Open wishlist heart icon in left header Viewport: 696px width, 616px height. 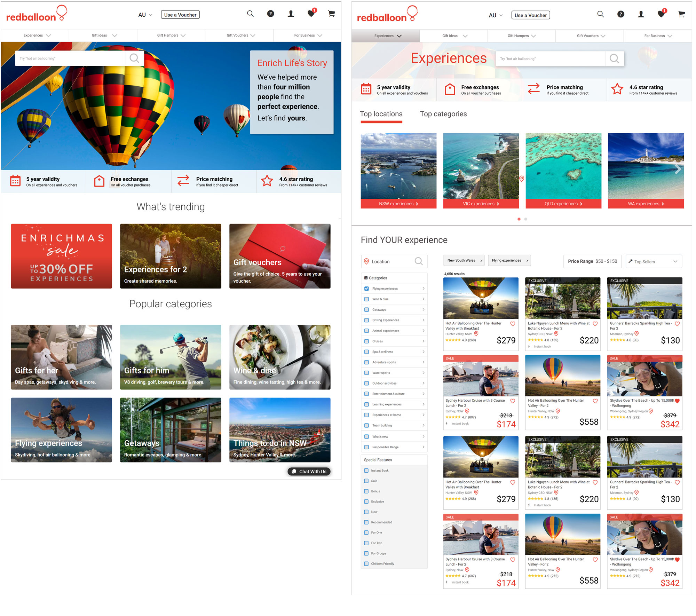311,14
